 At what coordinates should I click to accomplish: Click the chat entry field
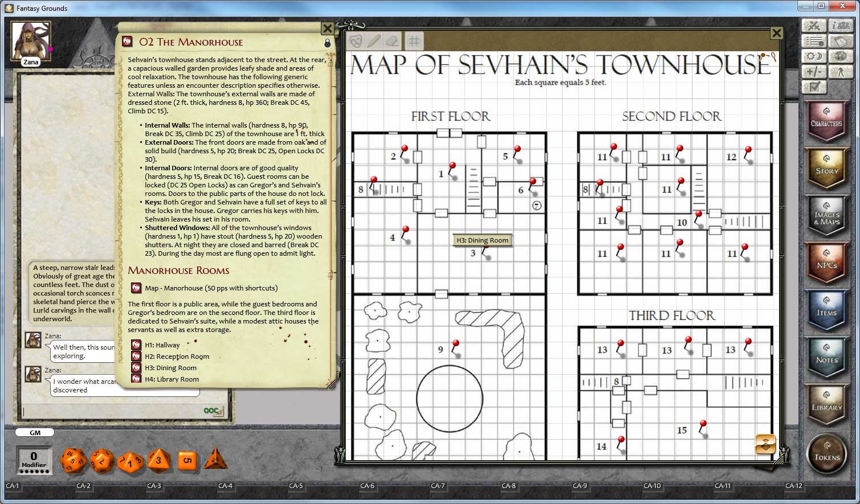(x=112, y=411)
